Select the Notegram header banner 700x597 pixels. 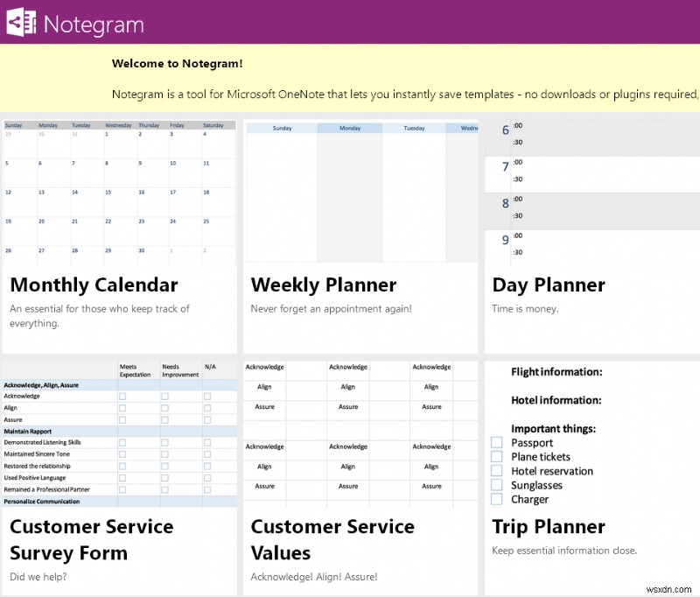coord(350,21)
